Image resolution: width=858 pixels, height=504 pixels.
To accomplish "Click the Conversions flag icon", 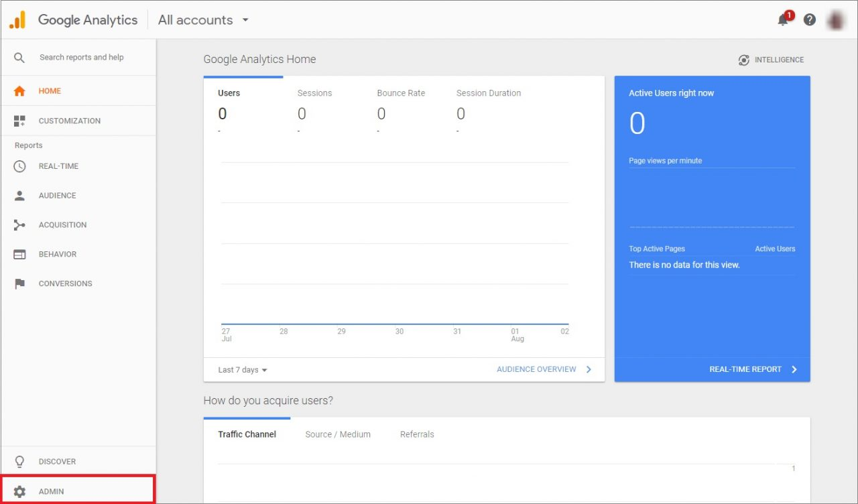I will (x=19, y=283).
